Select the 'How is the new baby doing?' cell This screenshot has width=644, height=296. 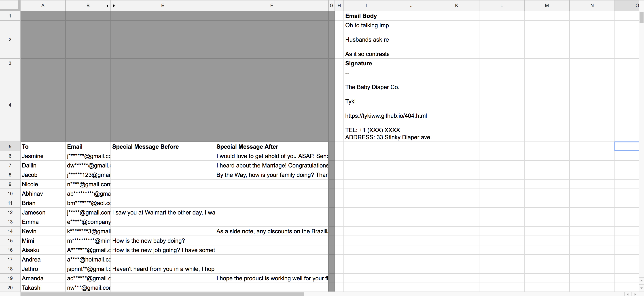click(163, 241)
